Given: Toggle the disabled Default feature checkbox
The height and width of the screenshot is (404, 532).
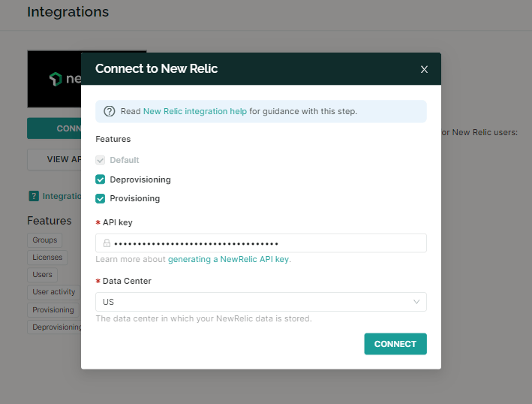Looking at the screenshot, I should tap(100, 160).
